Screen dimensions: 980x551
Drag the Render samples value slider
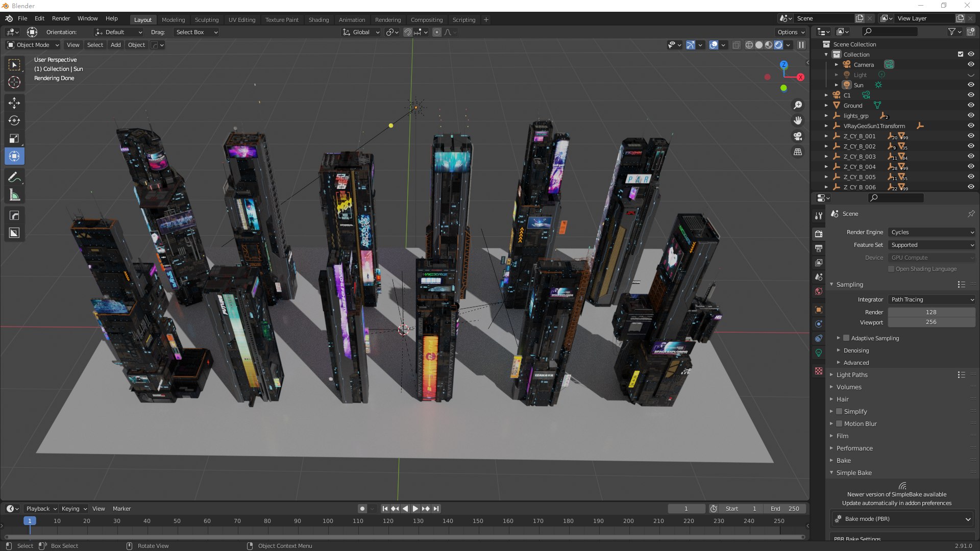932,312
